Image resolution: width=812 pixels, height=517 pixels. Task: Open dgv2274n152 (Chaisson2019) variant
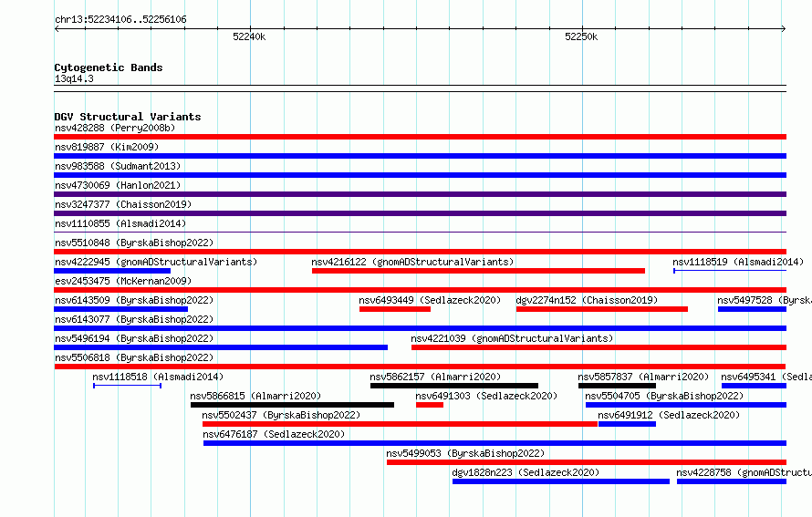(x=587, y=300)
